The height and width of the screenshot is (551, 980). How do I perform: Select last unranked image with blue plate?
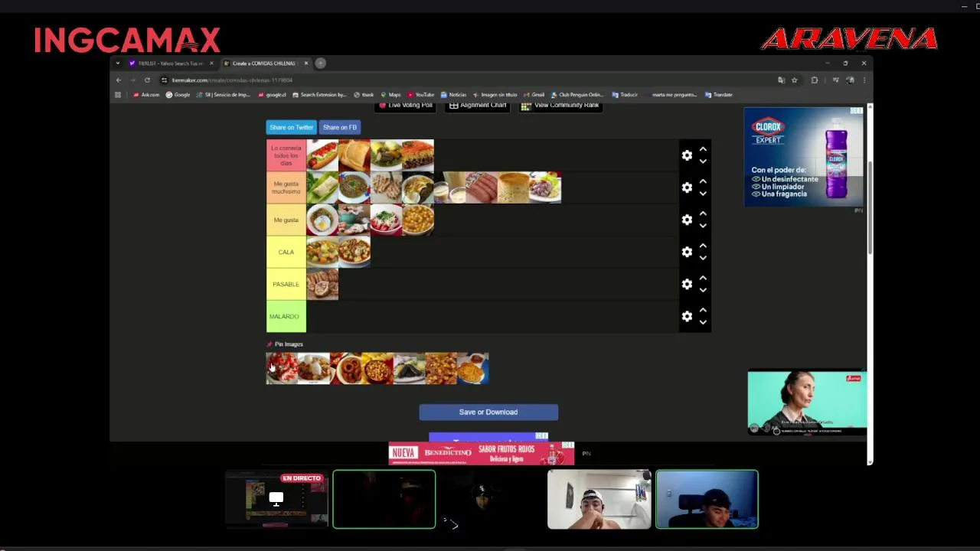(x=472, y=368)
